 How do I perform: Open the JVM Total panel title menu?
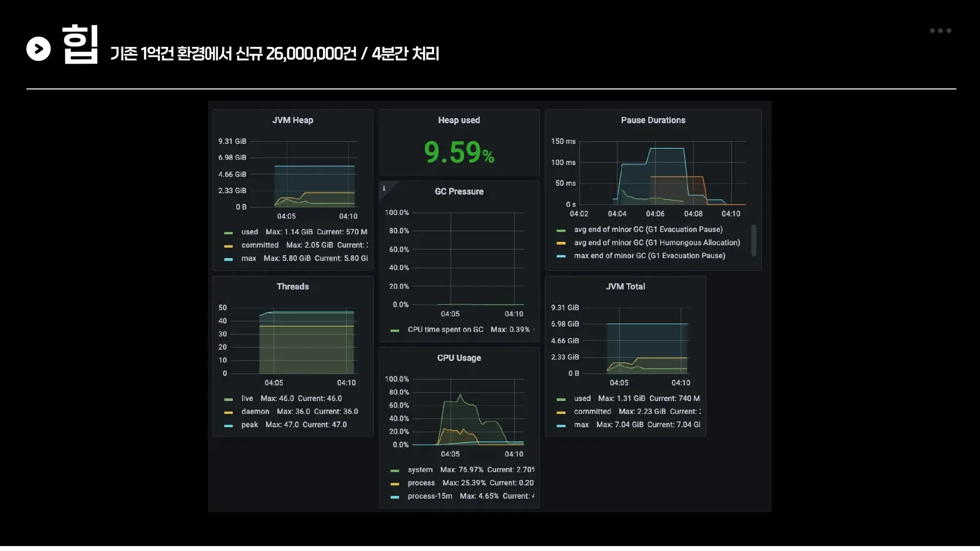coord(625,287)
